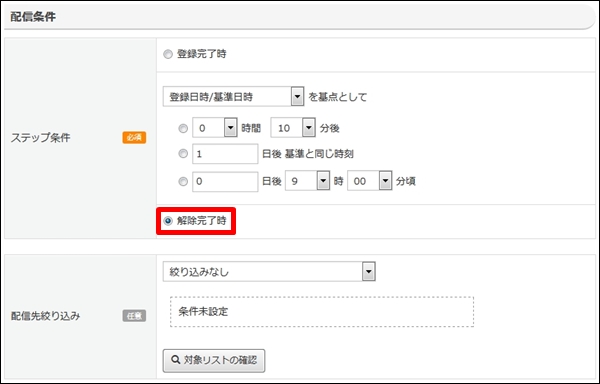Click the gray 任意 badge
The width and height of the screenshot is (600, 384).
(134, 316)
